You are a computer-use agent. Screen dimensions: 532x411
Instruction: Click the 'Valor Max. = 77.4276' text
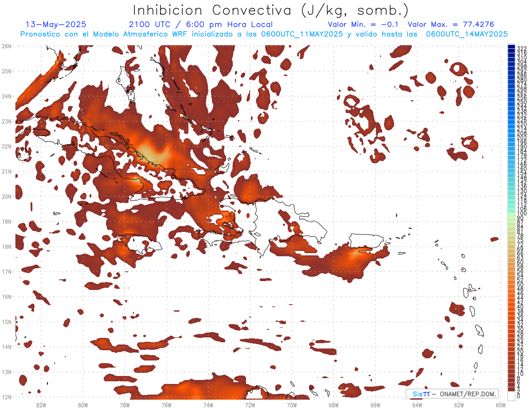(x=451, y=25)
